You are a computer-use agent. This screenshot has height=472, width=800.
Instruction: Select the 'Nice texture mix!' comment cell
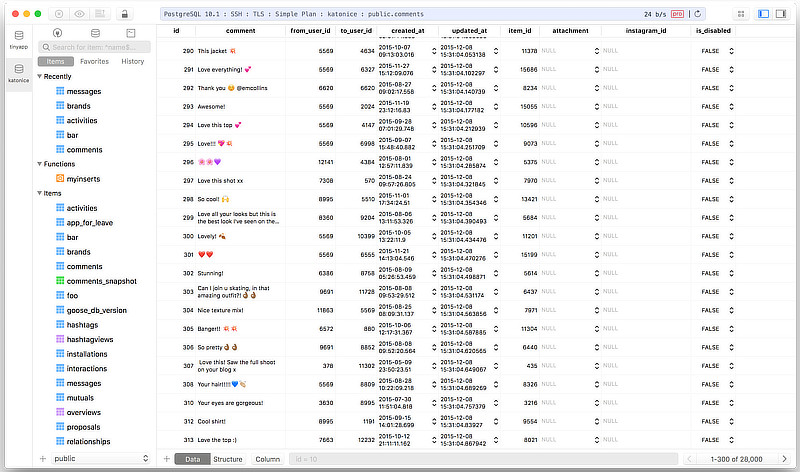[240, 310]
